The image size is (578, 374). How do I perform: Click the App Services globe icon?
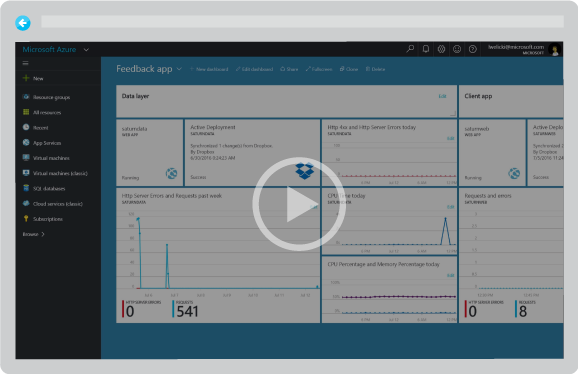[26, 142]
